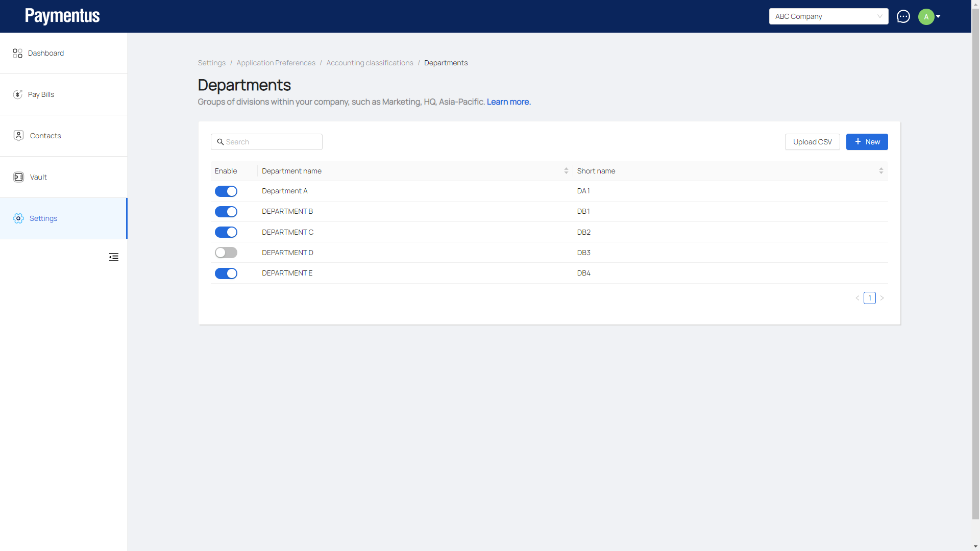Screen dimensions: 980x551
Task: Collapse the sidebar using menu-fold icon
Action: point(114,257)
